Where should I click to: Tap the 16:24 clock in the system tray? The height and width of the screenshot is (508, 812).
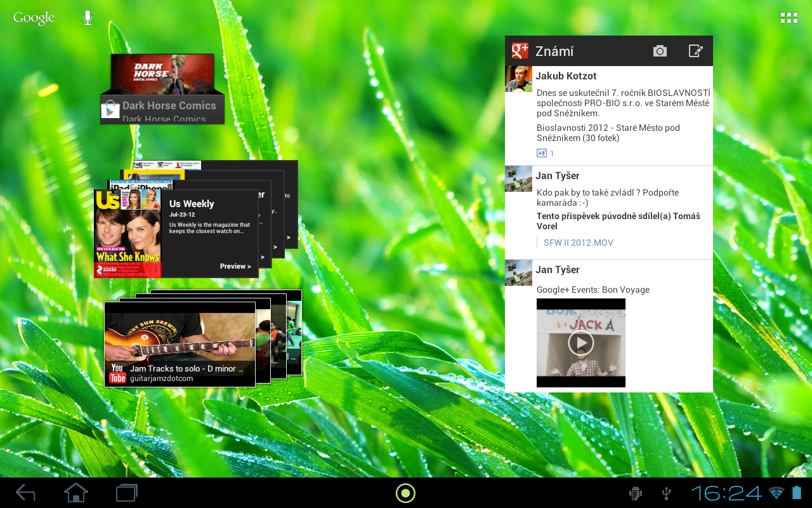(x=727, y=492)
